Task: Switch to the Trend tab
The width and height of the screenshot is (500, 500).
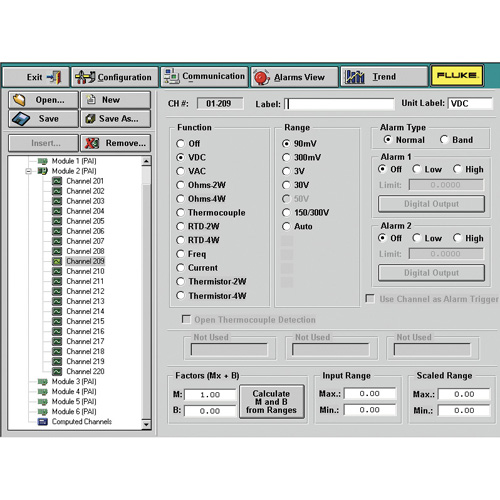Action: coord(384,77)
